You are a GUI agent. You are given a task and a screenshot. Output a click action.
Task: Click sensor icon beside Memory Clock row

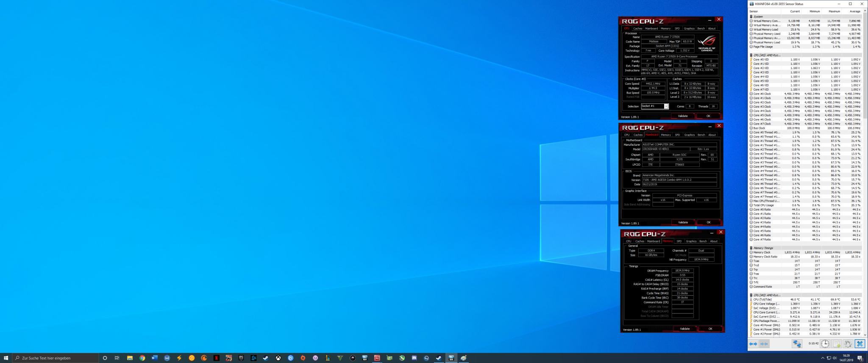click(x=751, y=252)
